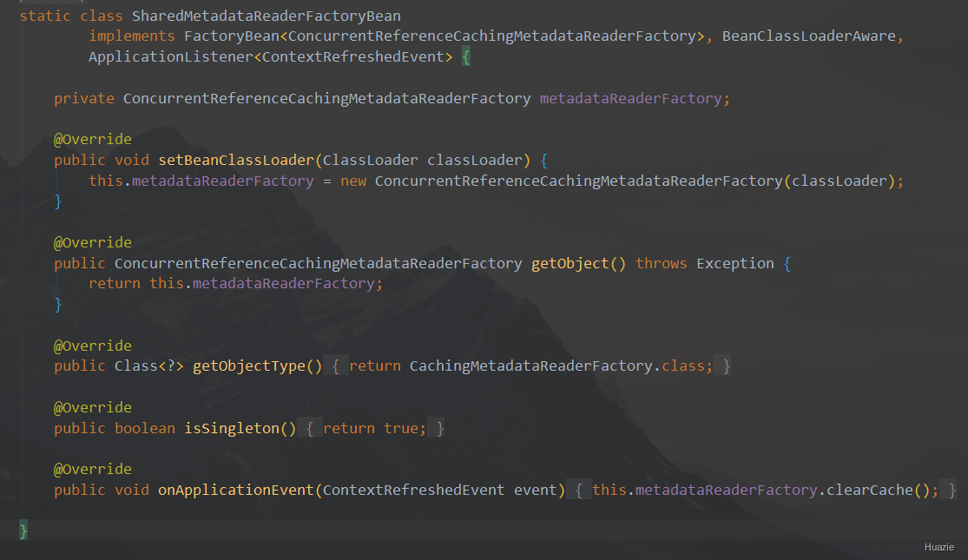Viewport: 968px width, 560px height.
Task: Click the purple metadataReaderFactory field in the private declaration
Action: coord(630,99)
